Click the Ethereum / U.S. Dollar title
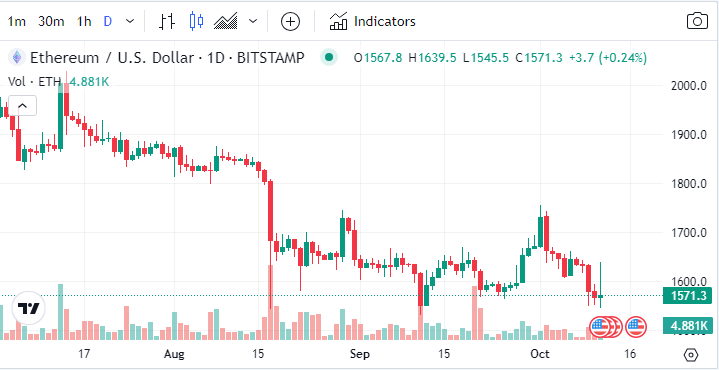Screen dimensions: 719x370 110,58
